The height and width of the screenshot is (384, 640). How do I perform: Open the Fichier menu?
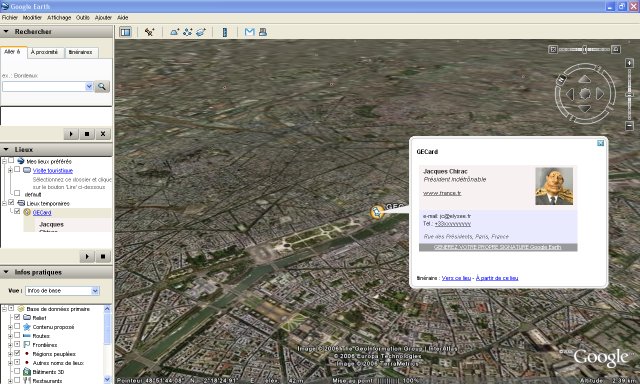point(10,18)
